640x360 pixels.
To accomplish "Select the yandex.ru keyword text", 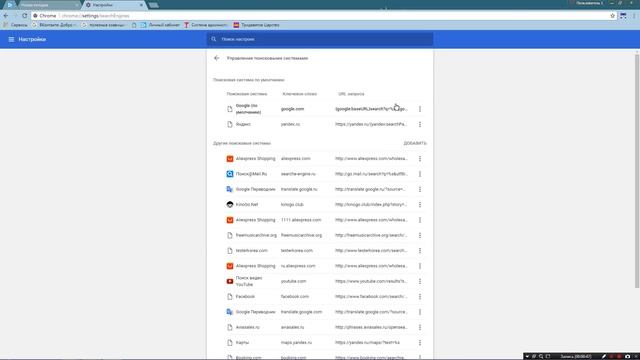I will point(290,124).
